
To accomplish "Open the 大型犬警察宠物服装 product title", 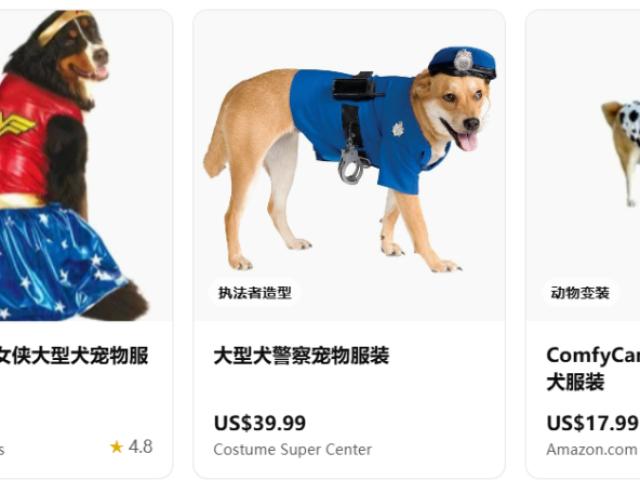I will click(x=301, y=355).
